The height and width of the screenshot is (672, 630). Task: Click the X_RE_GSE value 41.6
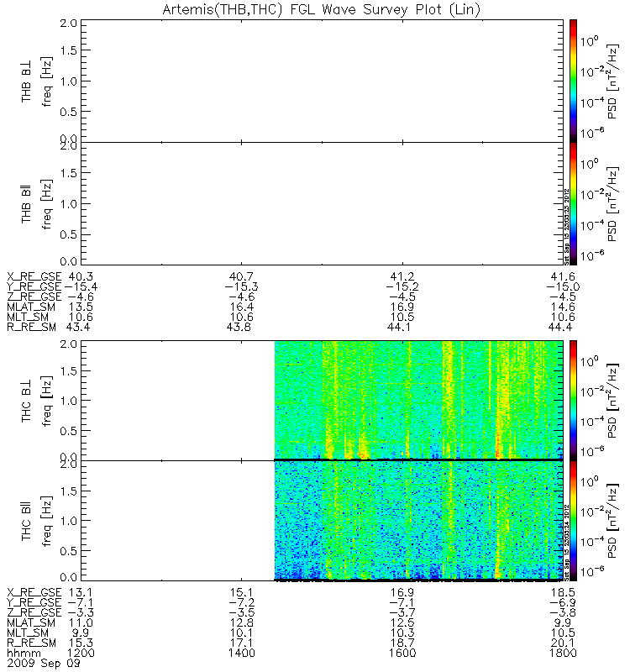[x=563, y=276]
